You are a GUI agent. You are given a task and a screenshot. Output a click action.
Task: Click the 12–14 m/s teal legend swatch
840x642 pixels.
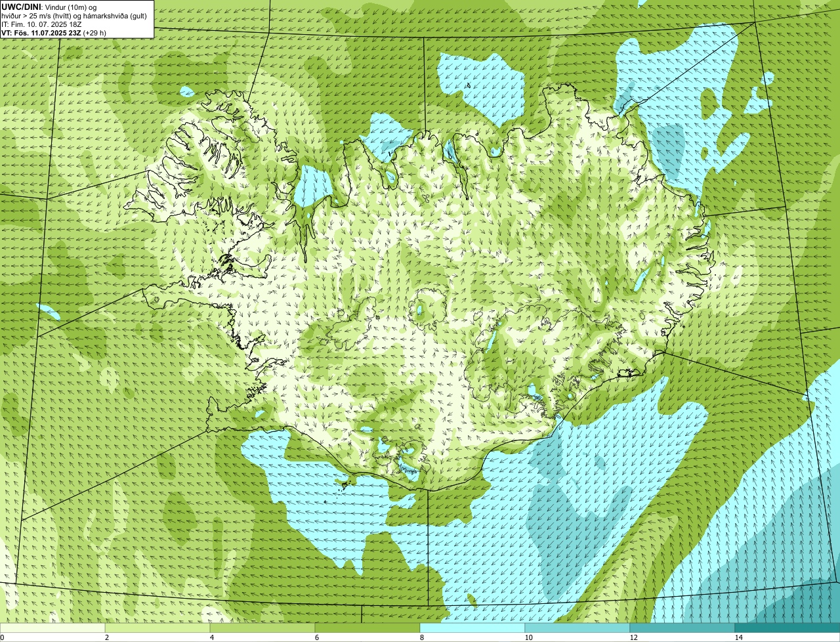point(682,628)
